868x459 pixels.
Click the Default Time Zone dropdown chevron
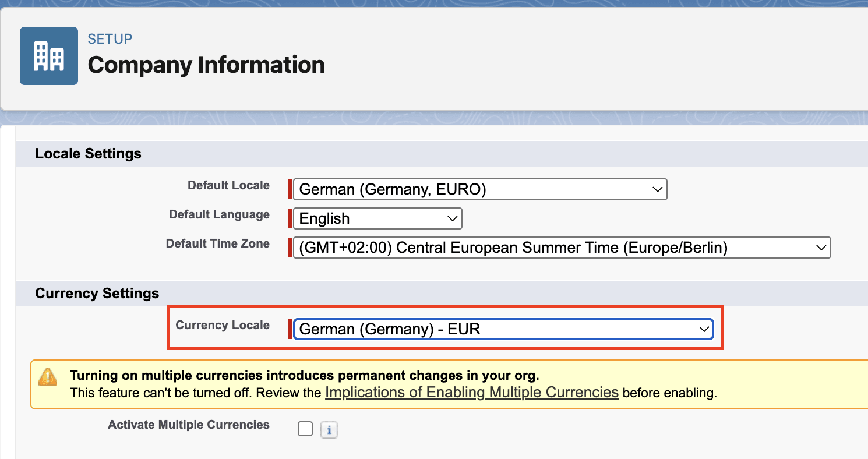[x=821, y=248]
